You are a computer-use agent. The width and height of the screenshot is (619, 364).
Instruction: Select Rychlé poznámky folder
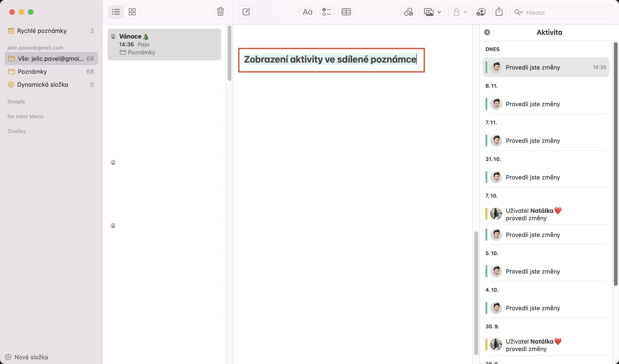pos(42,31)
